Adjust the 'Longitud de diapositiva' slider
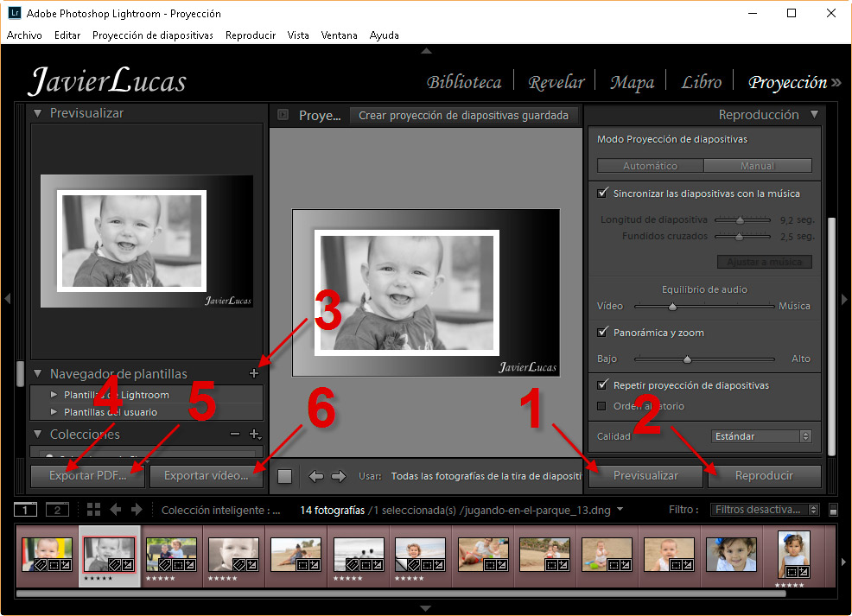 [x=741, y=219]
